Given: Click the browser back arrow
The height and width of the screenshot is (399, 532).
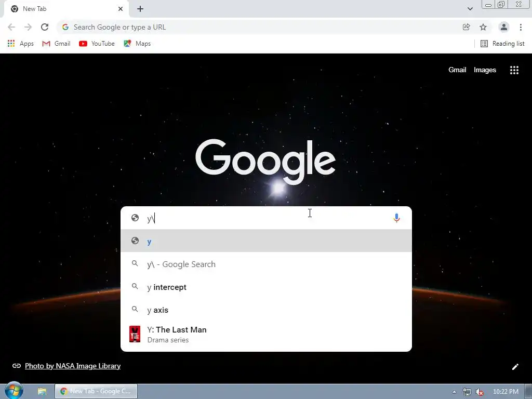Looking at the screenshot, I should point(11,27).
